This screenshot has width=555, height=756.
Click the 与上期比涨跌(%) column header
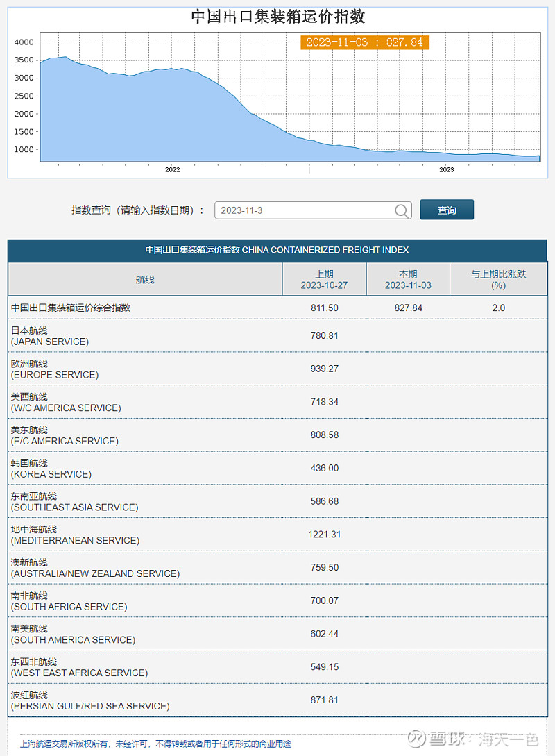click(x=499, y=279)
